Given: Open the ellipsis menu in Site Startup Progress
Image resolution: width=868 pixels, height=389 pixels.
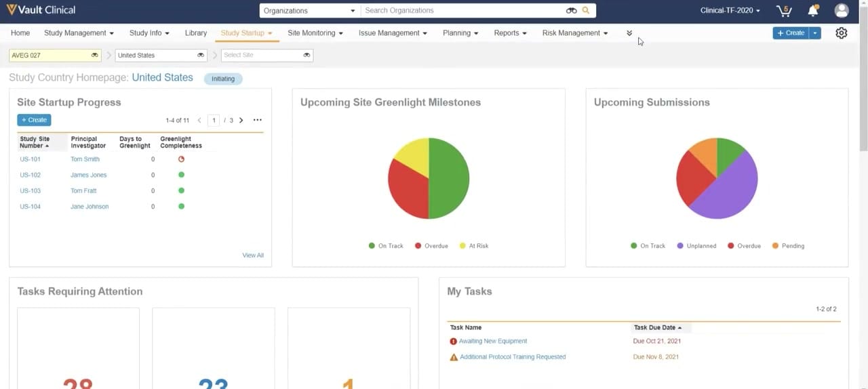Looking at the screenshot, I should click(x=258, y=120).
